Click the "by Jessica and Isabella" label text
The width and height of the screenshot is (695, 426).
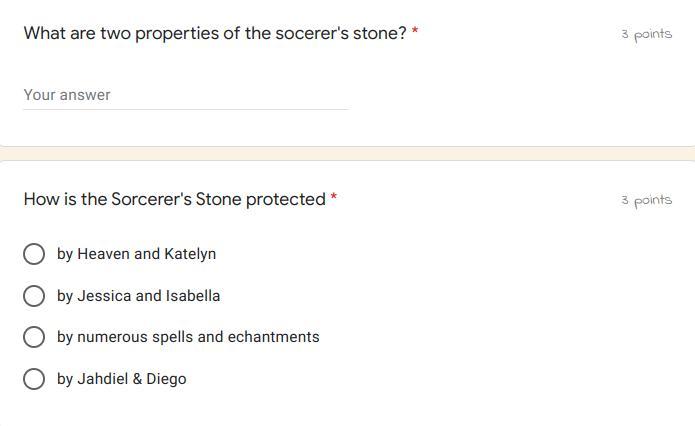coord(138,296)
